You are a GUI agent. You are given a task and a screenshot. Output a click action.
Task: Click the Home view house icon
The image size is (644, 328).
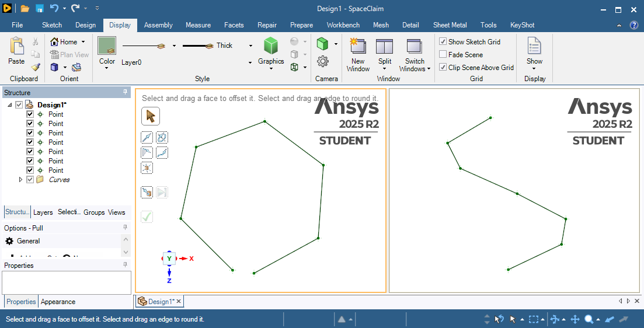pyautogui.click(x=54, y=41)
